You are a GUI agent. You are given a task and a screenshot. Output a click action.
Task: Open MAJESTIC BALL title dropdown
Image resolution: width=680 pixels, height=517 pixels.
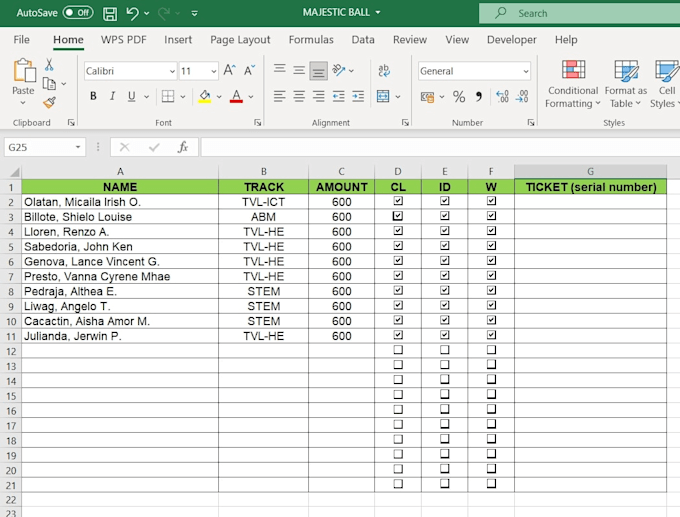[378, 13]
